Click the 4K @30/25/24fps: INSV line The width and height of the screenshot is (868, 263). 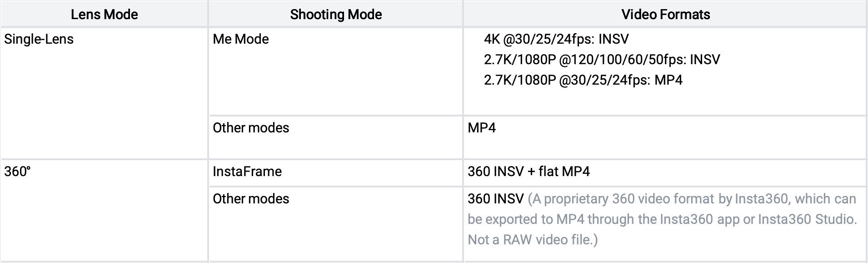tap(556, 39)
